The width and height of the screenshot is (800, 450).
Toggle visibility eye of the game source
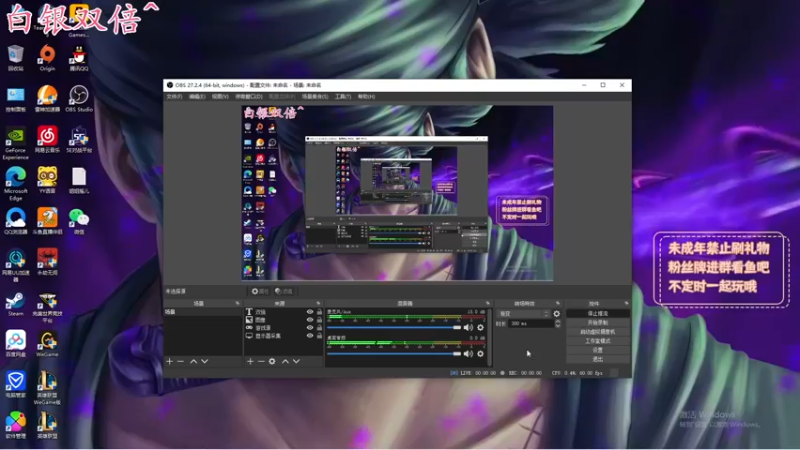(310, 328)
